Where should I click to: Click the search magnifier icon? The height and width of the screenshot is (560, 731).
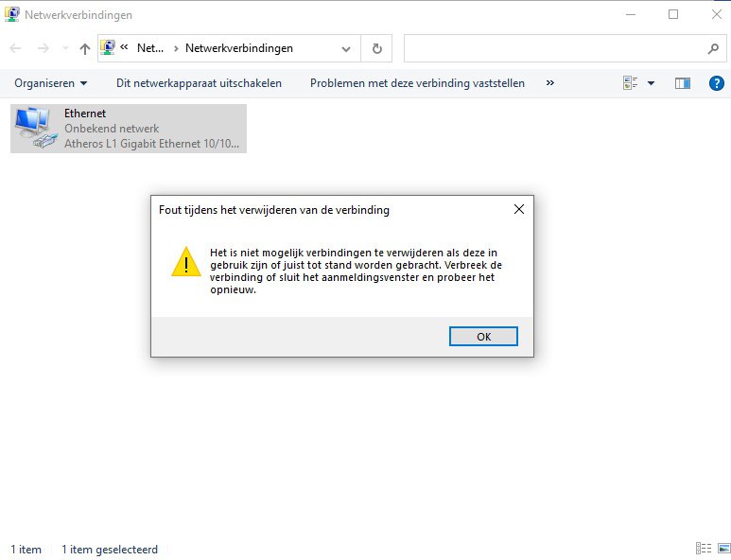tap(713, 48)
